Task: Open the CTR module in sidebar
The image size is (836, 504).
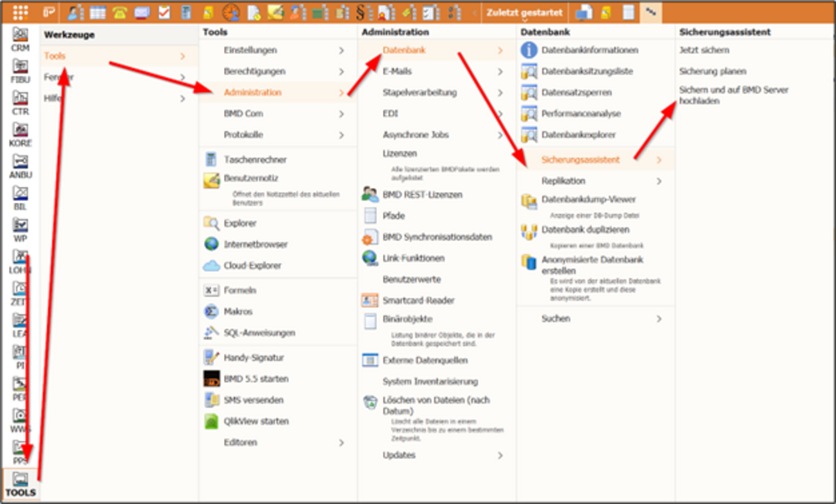Action: click(20, 104)
